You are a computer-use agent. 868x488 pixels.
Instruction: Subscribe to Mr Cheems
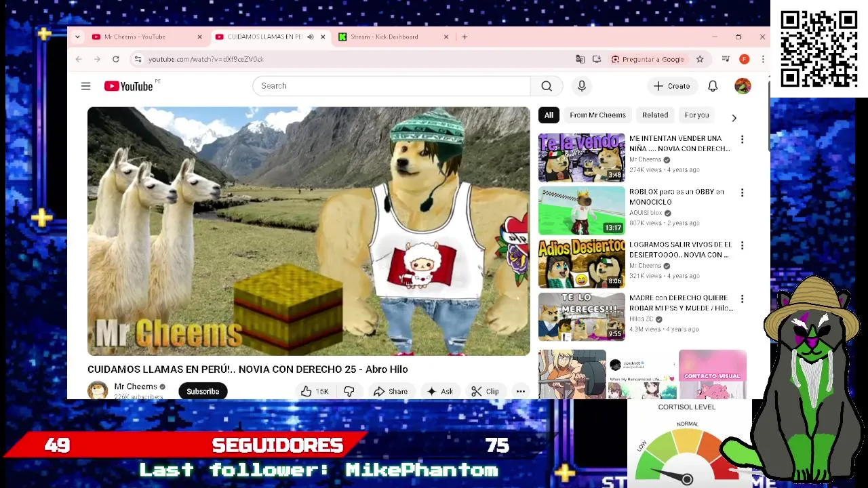203,391
